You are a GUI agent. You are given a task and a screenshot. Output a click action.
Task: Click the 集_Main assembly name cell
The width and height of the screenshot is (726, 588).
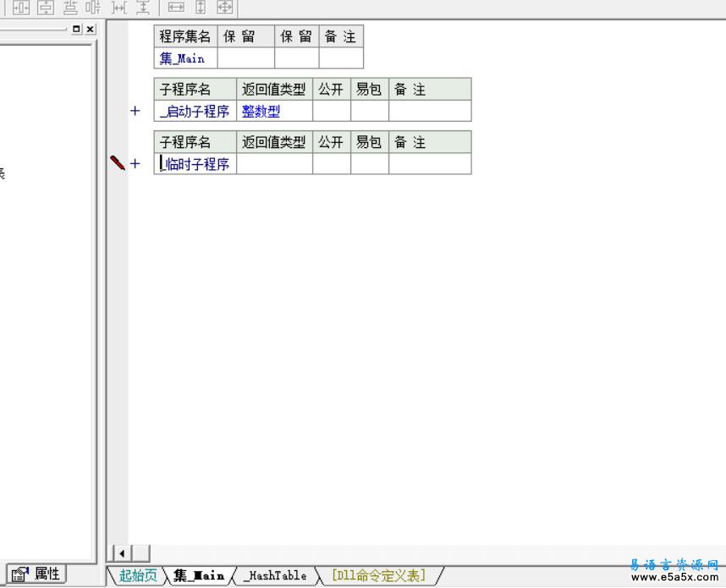point(186,58)
